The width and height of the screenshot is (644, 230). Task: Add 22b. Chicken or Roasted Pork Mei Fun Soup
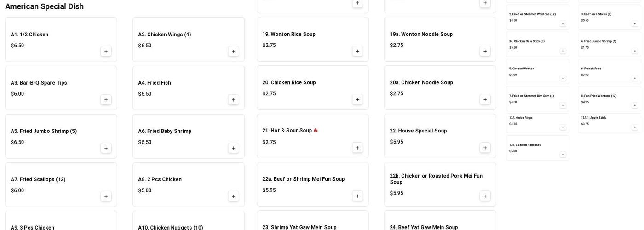485,196
